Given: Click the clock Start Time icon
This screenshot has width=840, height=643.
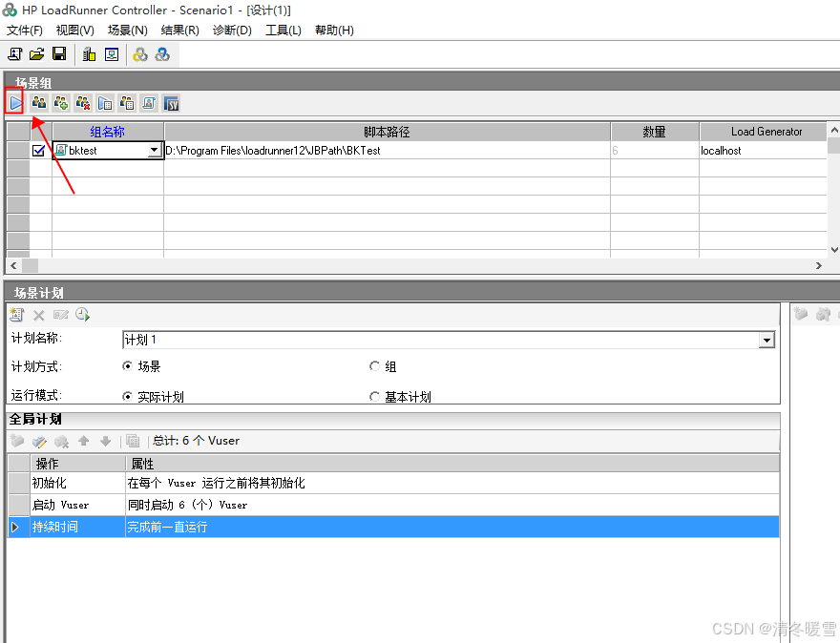Looking at the screenshot, I should [82, 314].
